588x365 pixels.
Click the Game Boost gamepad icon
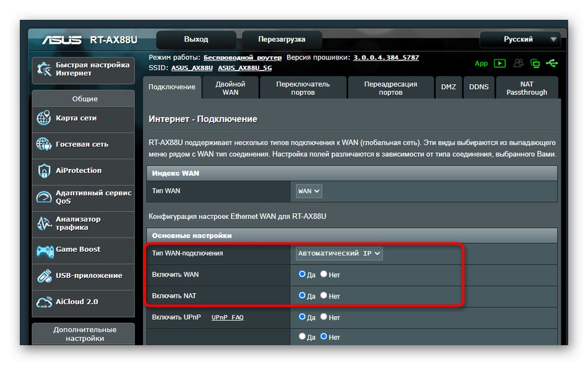click(x=45, y=251)
